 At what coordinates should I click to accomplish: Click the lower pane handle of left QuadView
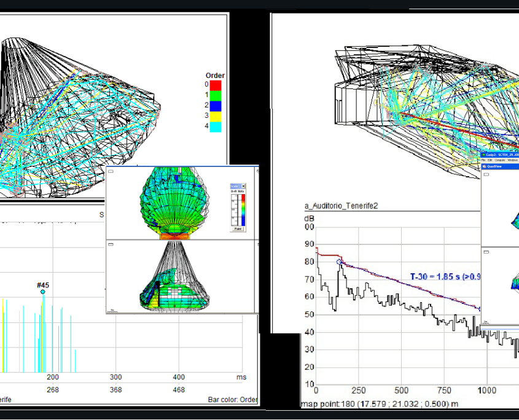click(111, 244)
